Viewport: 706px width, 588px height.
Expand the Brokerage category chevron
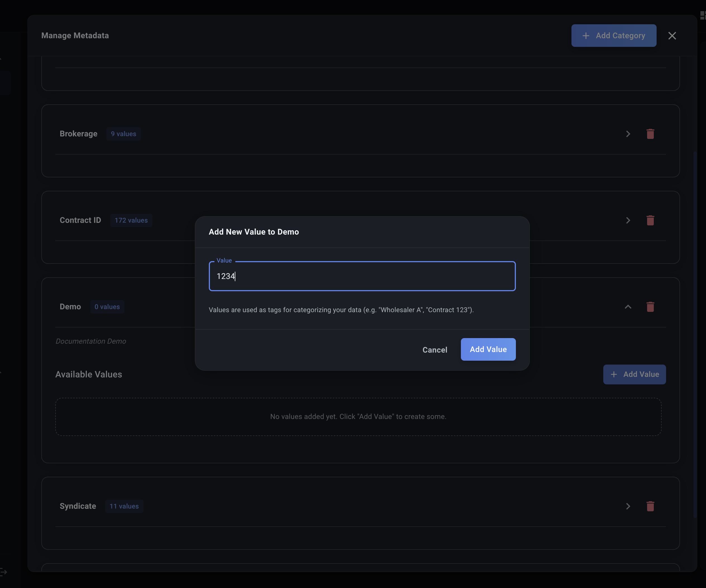pyautogui.click(x=628, y=134)
